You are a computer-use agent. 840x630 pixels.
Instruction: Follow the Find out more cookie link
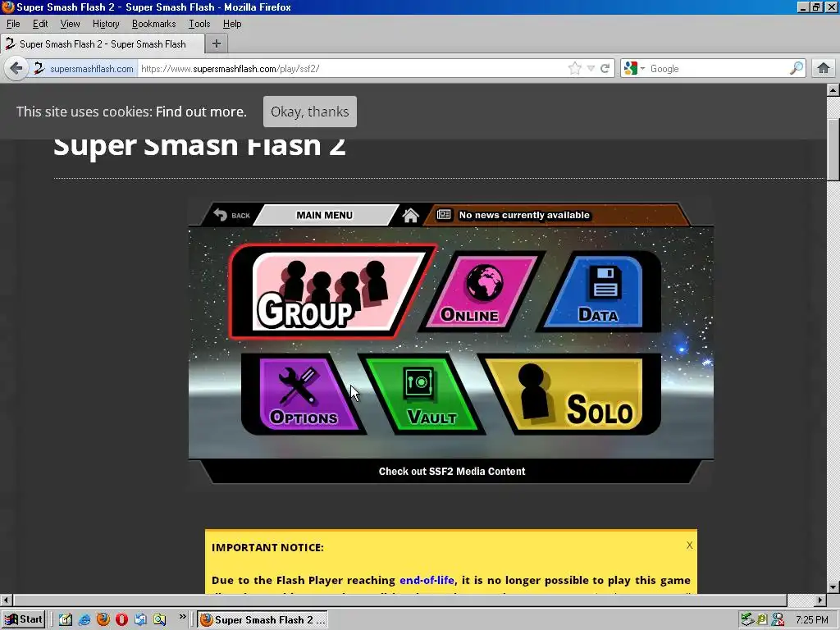pos(201,112)
